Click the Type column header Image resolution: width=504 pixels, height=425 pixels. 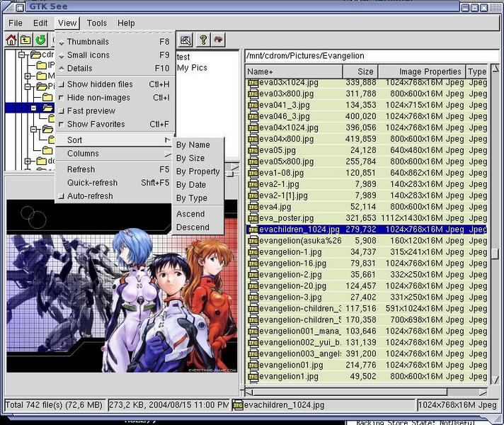(x=476, y=72)
